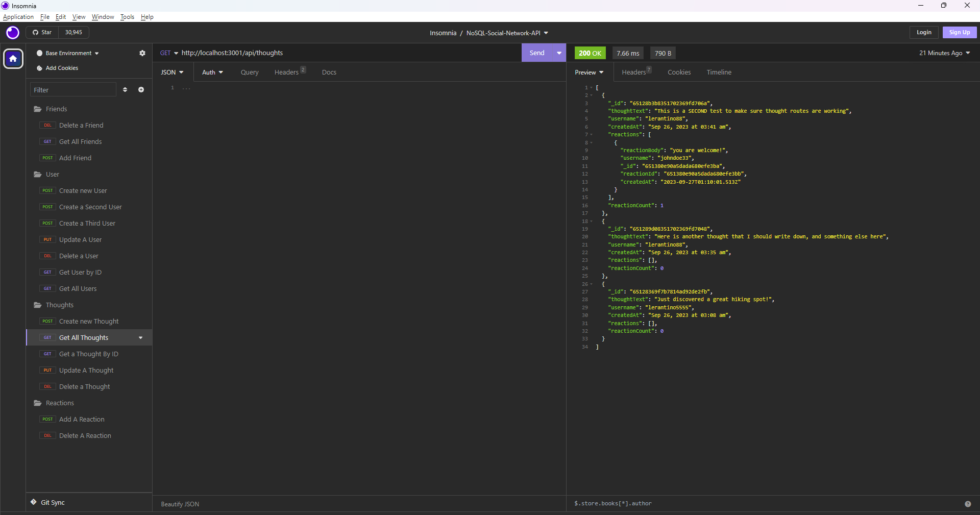Screen dimensions: 980x515
Task: Open the Application menu
Action: [x=18, y=17]
